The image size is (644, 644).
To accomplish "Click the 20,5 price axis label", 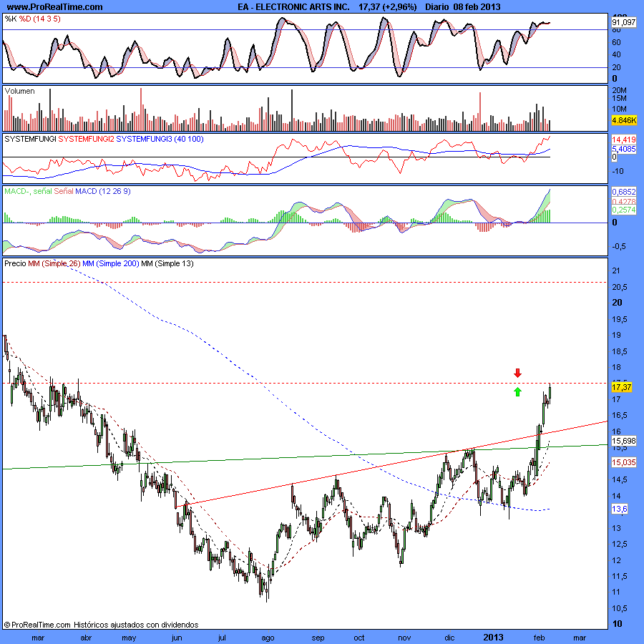I will [x=620, y=287].
